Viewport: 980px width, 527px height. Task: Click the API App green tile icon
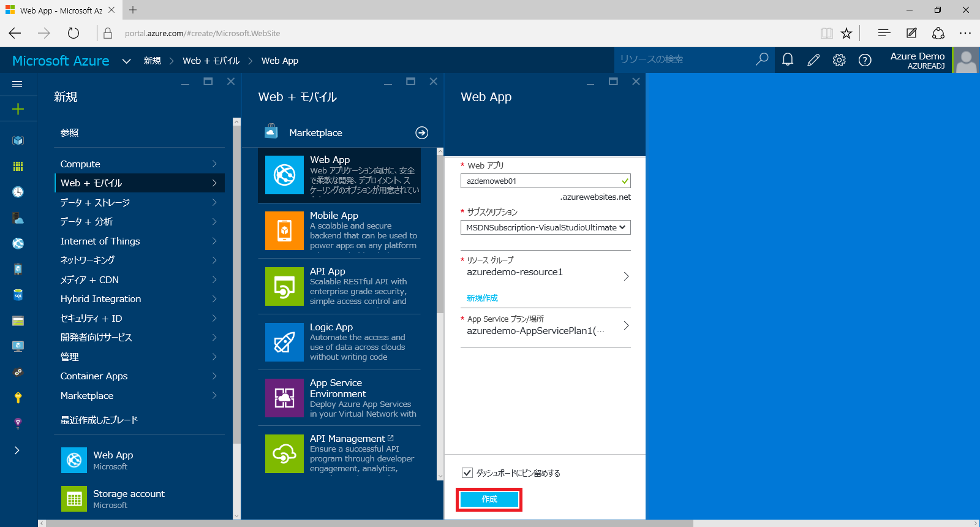(x=284, y=286)
